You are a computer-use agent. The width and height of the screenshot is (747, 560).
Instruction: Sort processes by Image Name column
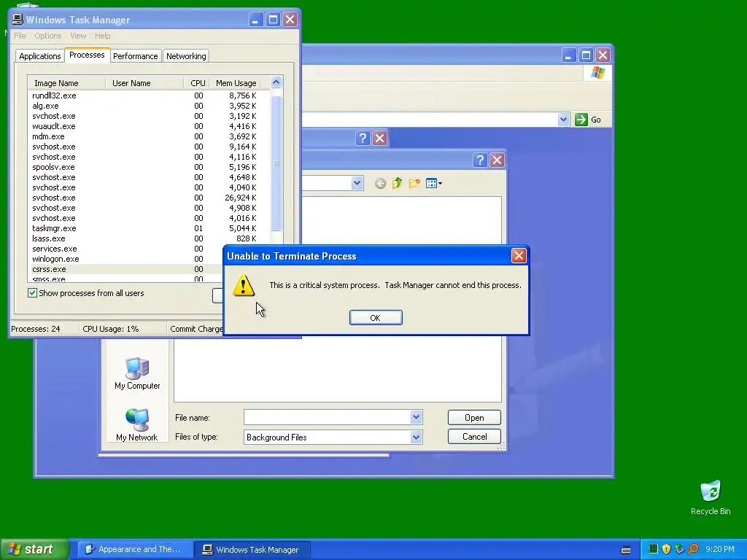click(66, 83)
